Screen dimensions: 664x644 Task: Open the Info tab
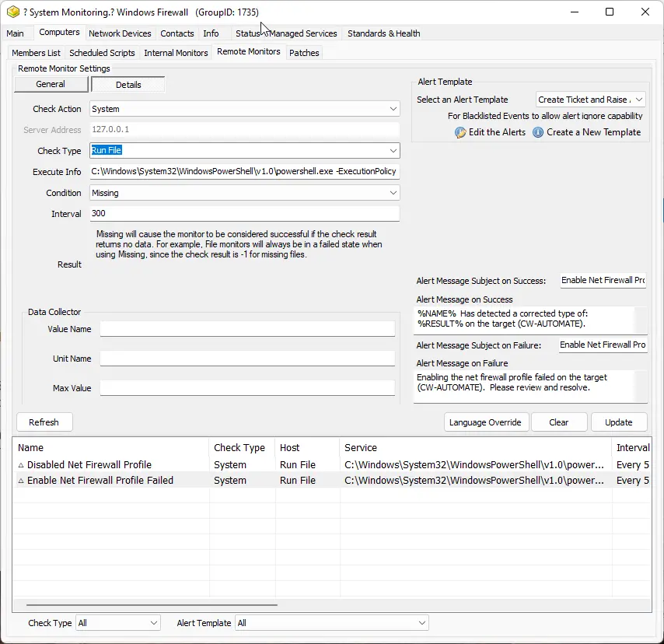[211, 33]
